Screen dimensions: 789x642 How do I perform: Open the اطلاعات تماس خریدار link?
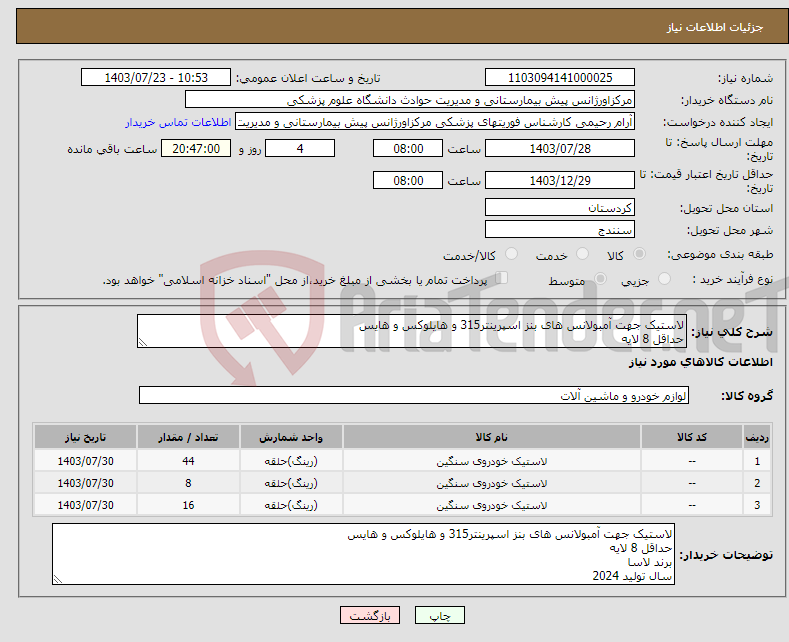[x=178, y=122]
